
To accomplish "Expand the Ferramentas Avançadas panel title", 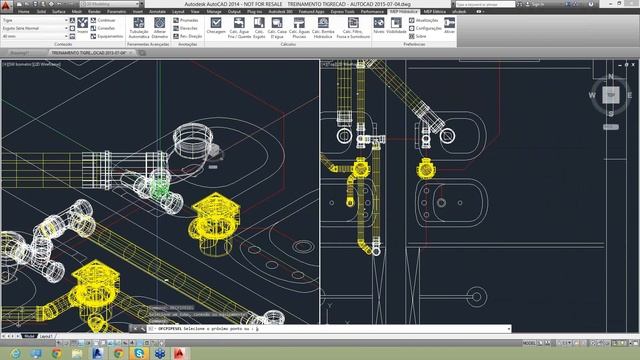I will coord(148,44).
